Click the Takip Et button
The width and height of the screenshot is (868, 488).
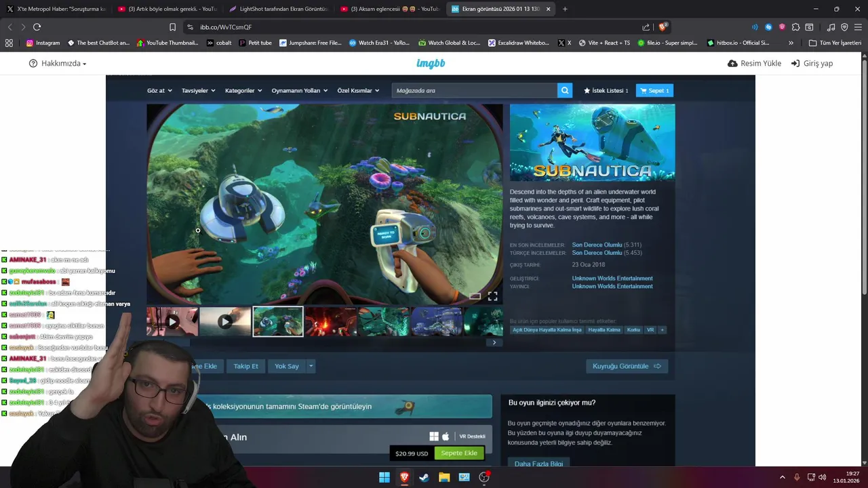coord(245,366)
